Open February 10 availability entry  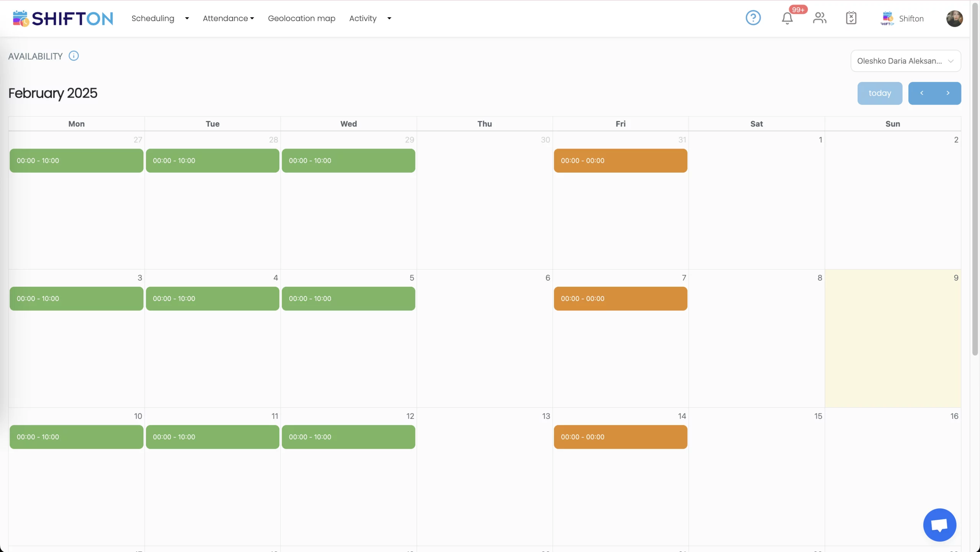77,437
